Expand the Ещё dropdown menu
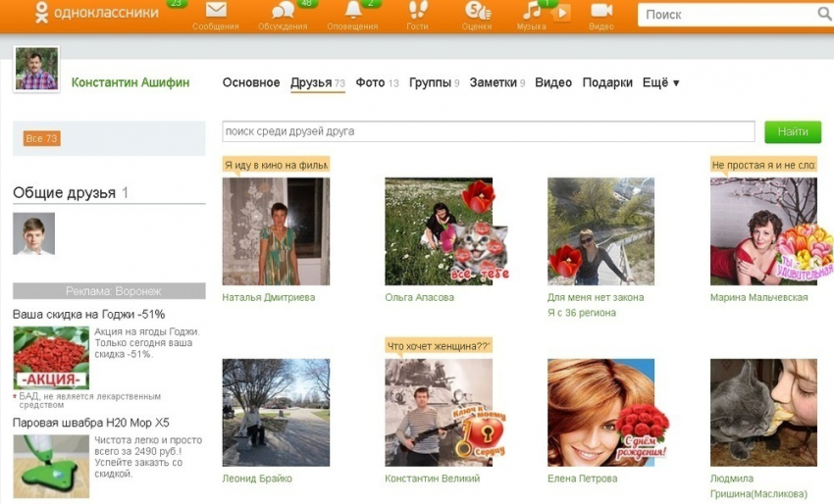 [x=661, y=82]
